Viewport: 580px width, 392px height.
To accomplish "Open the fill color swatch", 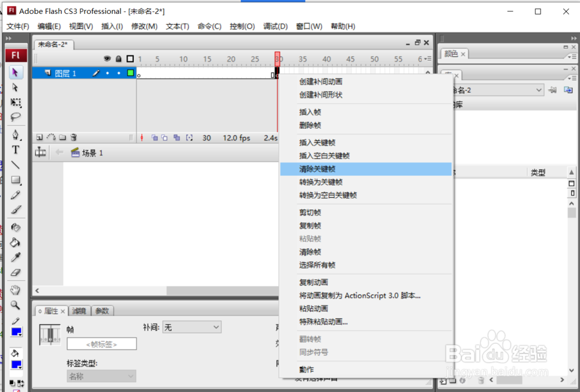I will (x=17, y=365).
